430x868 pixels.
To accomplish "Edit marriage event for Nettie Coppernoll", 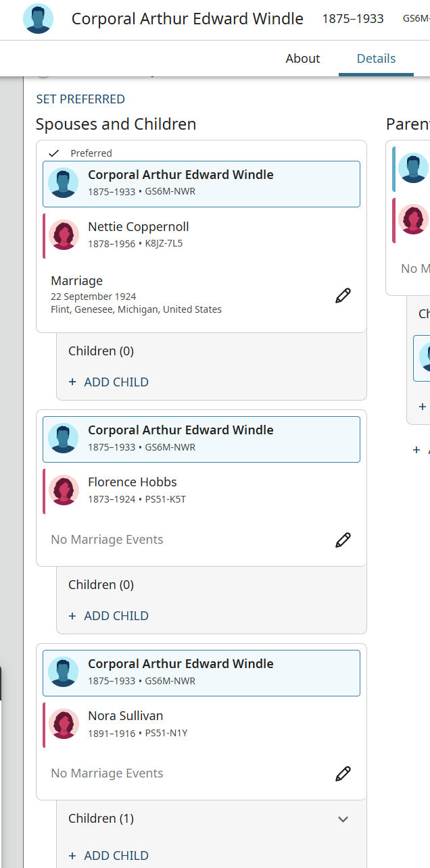I will coord(343,295).
